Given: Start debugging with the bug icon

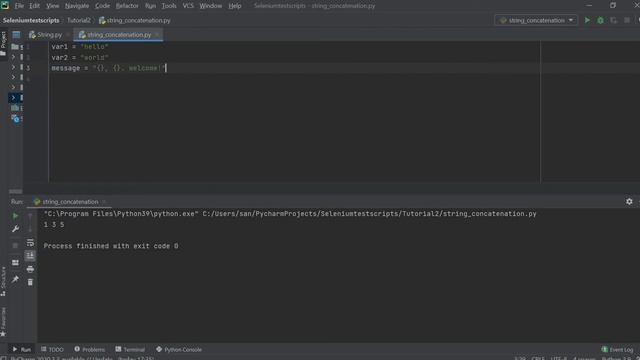Looking at the screenshot, I should pos(600,20).
